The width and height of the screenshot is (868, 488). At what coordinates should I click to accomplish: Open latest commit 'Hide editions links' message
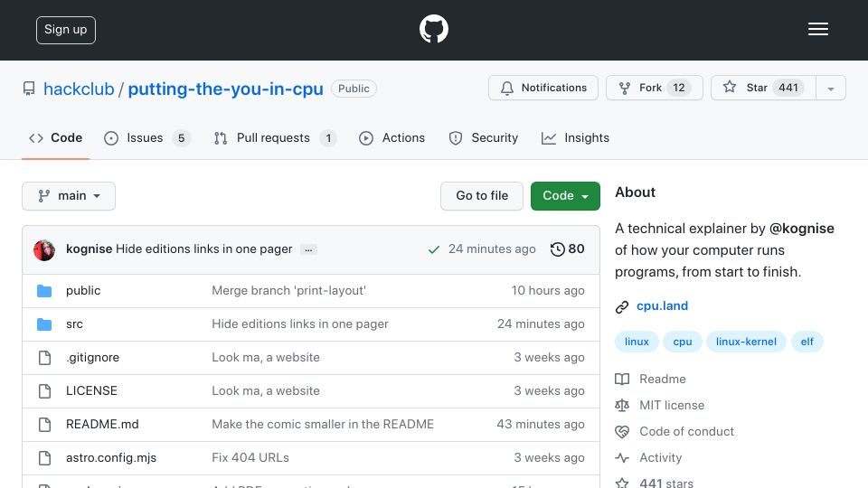(203, 249)
